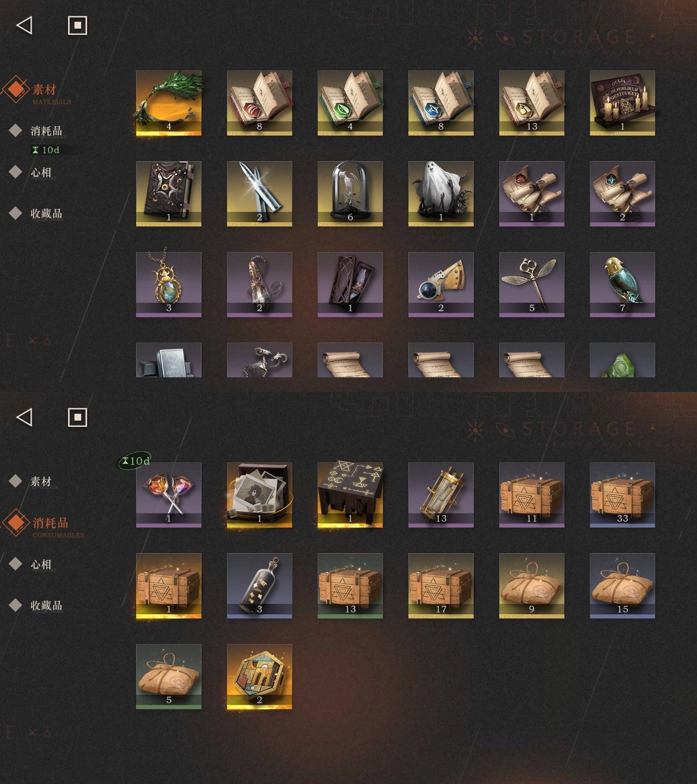Select the rune-engraved table item
The image size is (697, 784).
click(x=350, y=495)
